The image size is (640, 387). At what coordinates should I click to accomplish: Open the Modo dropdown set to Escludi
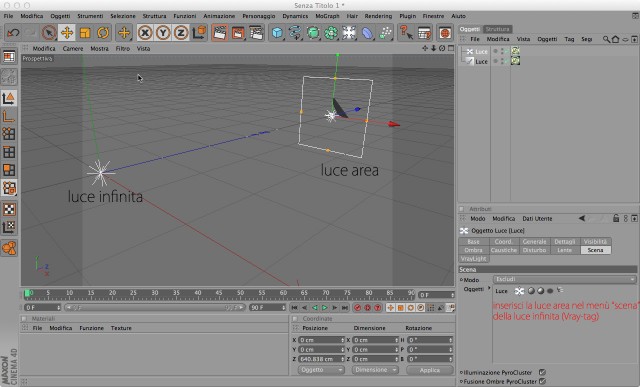(x=564, y=280)
